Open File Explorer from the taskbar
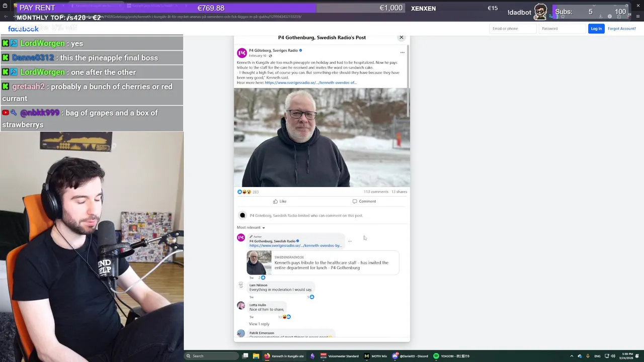 click(256, 356)
